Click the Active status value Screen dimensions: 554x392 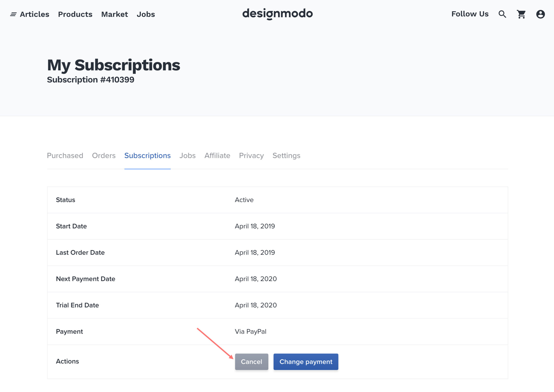tap(244, 200)
